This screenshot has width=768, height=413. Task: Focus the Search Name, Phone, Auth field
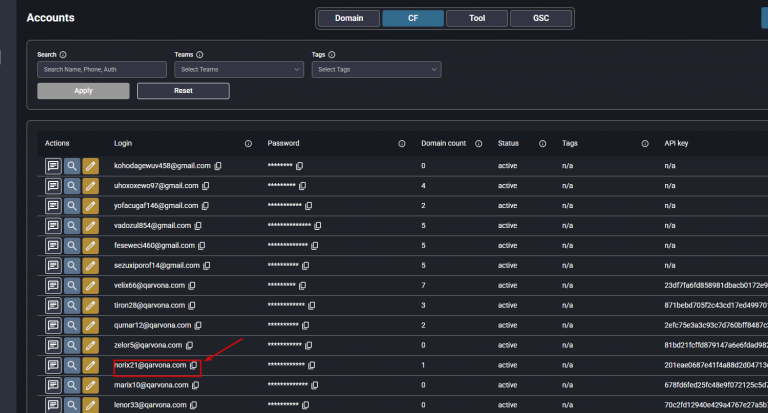(102, 70)
